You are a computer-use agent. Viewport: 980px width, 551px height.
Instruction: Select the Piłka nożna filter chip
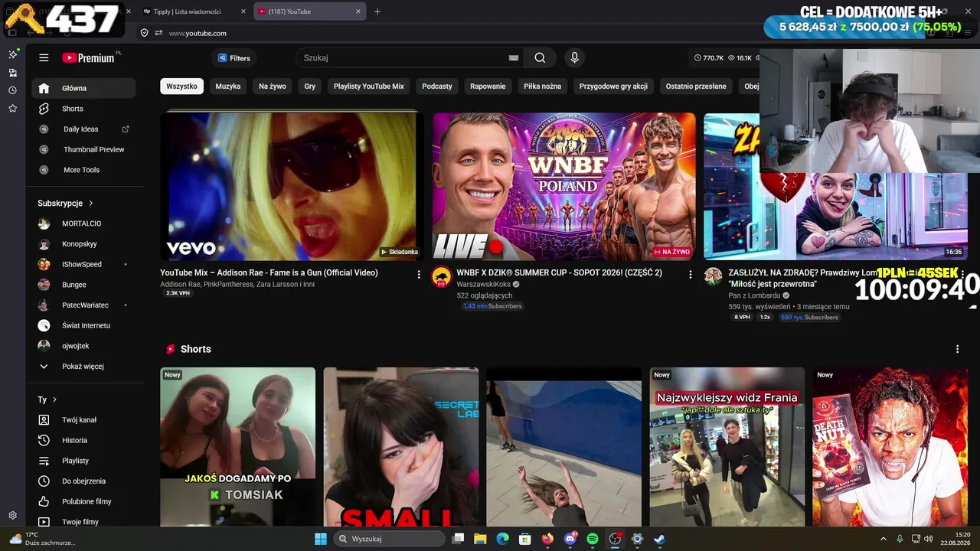point(542,86)
